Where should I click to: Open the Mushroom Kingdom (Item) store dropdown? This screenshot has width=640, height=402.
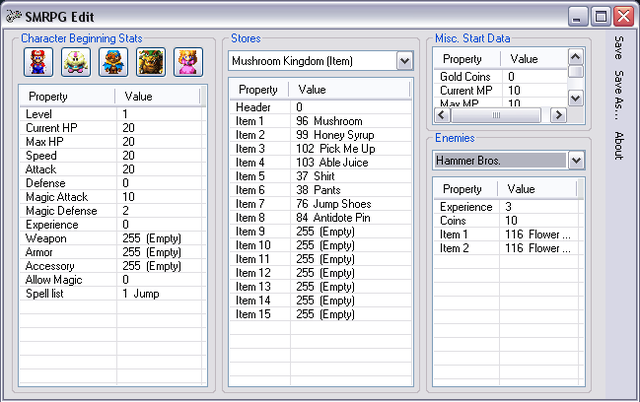[405, 61]
